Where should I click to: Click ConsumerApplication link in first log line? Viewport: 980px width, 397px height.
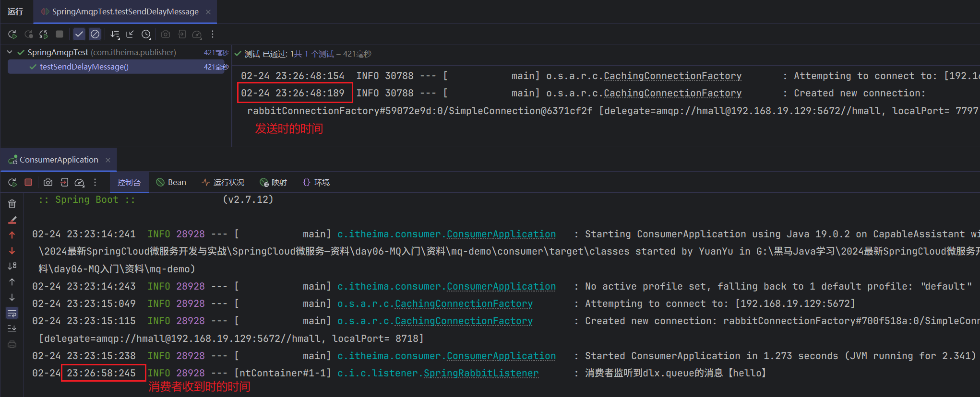click(501, 234)
